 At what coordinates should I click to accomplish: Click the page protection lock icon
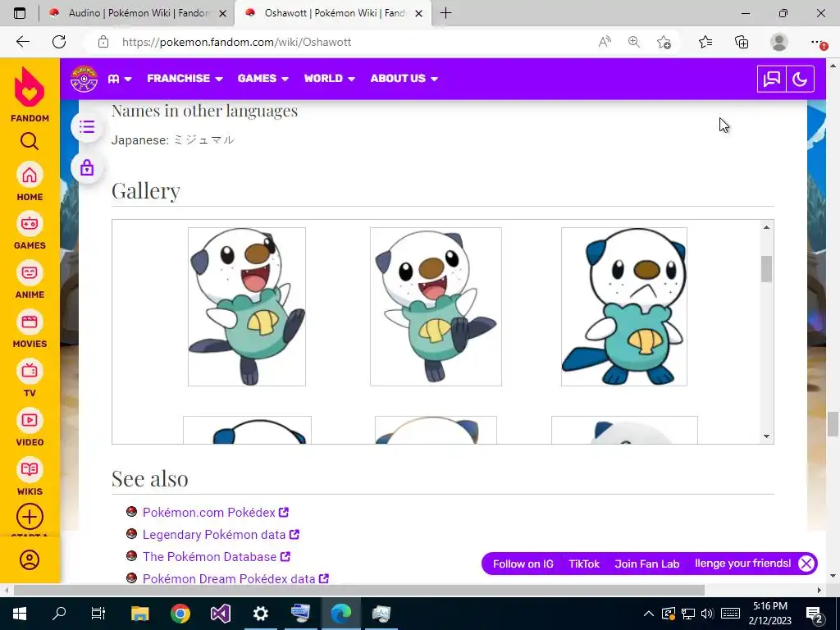(87, 168)
